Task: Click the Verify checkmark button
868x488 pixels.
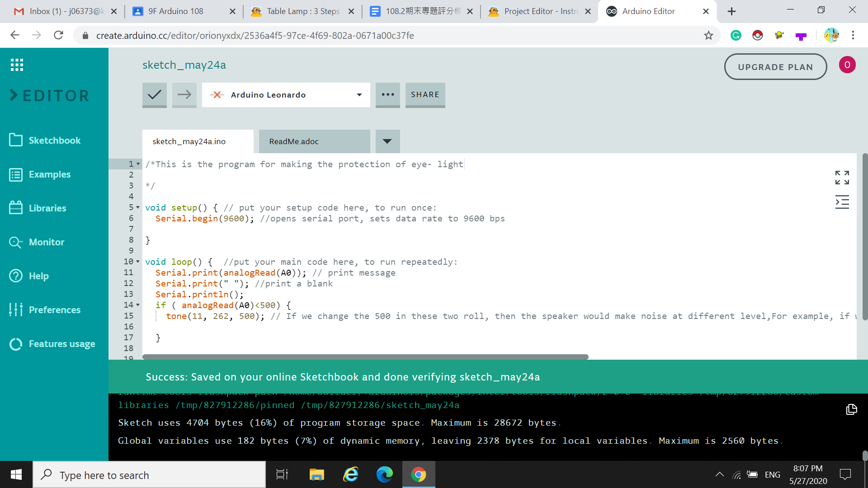Action: [154, 94]
